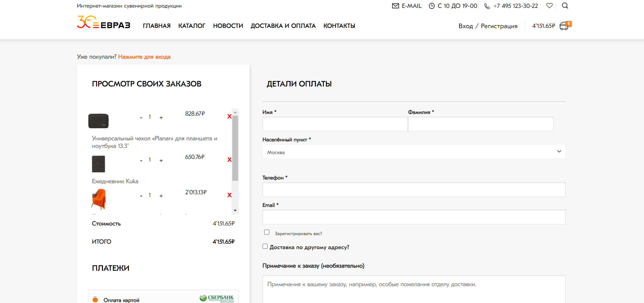Screen dimensions: 644x303
Task: Go to the ГЛАВНАЯ menu item
Action: pos(157,26)
